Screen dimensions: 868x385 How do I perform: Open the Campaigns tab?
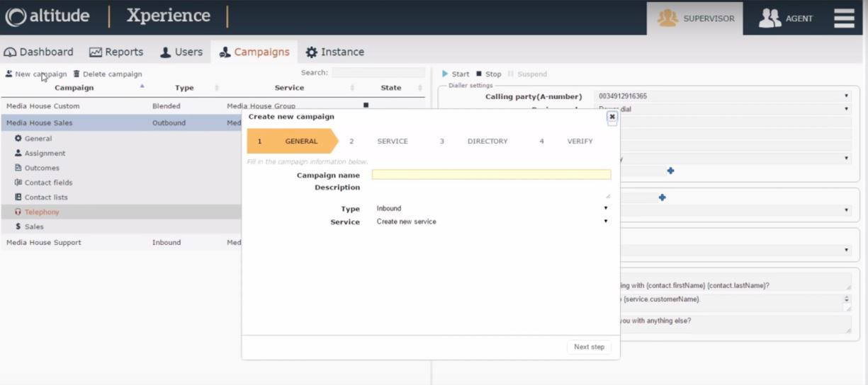[254, 52]
